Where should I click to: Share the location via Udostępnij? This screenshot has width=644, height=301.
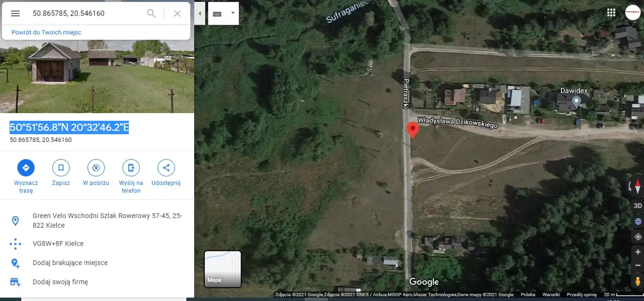[x=166, y=168]
